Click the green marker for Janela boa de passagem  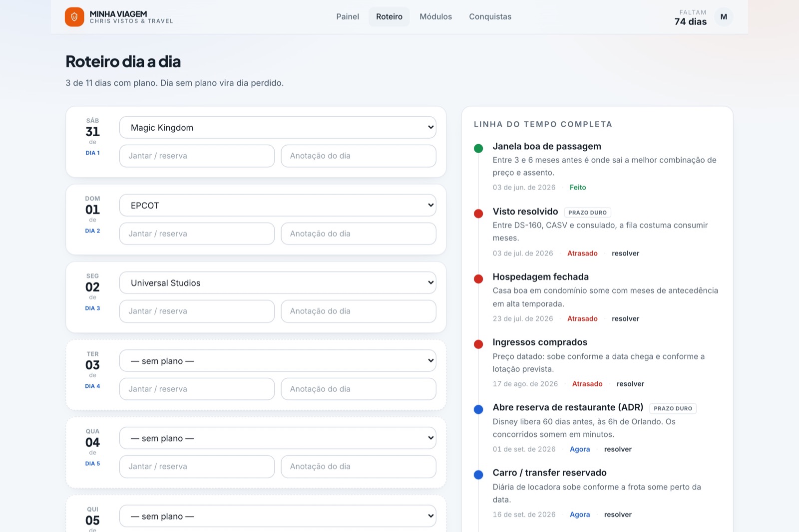[x=478, y=148]
